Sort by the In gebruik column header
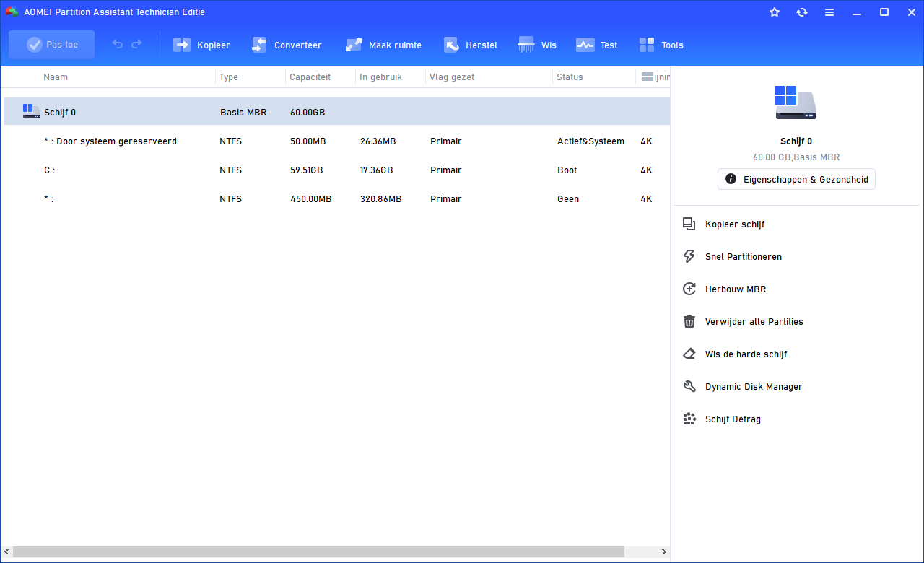This screenshot has height=563, width=924. point(380,77)
